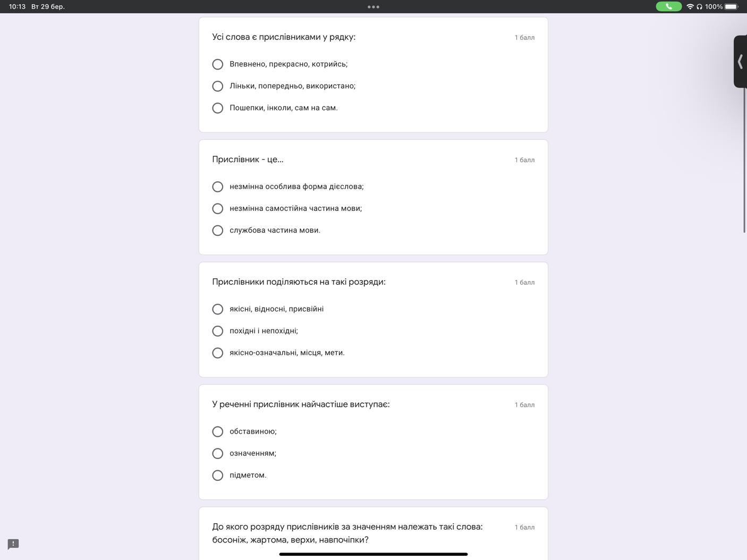Open the three-dot multitasking menu

[373, 7]
